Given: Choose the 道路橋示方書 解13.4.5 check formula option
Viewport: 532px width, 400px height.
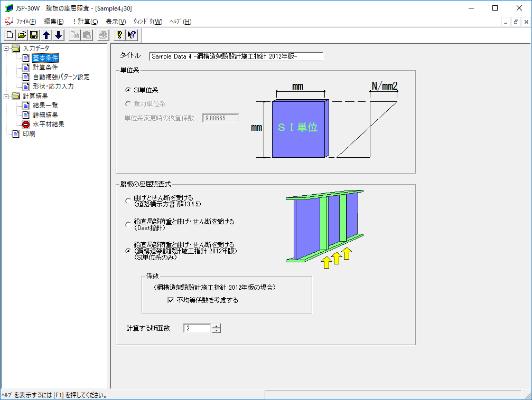Looking at the screenshot, I should coord(128,201).
